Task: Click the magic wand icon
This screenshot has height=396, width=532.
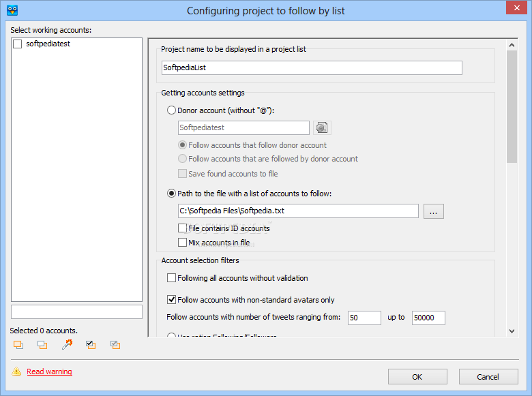Action: tap(67, 344)
